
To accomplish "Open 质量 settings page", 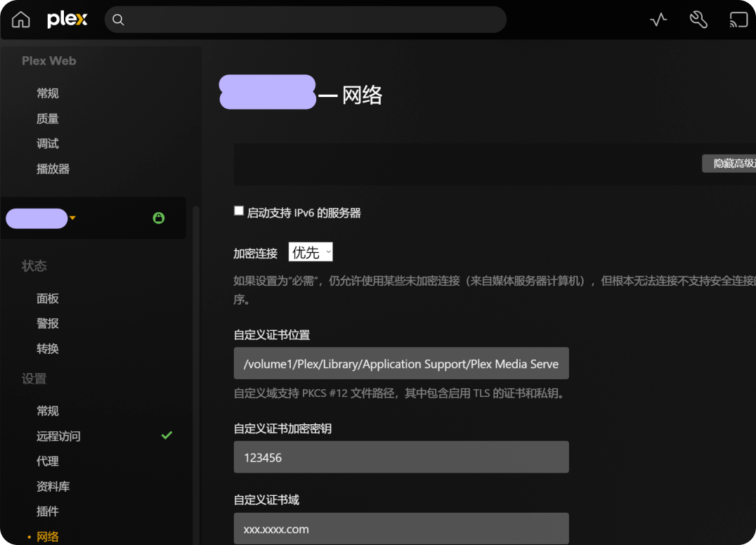I will click(47, 119).
